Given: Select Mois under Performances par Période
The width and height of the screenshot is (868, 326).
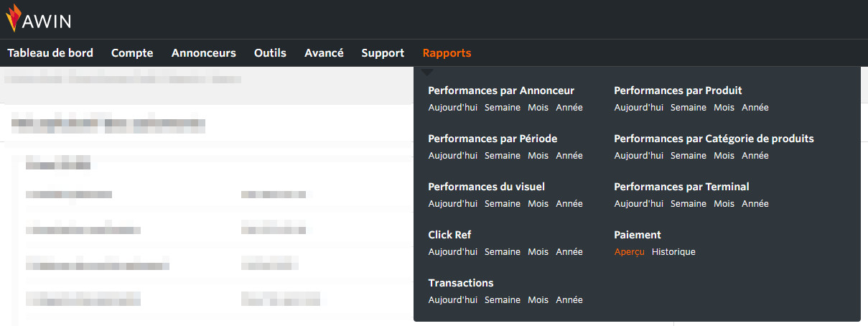Looking at the screenshot, I should tap(538, 156).
